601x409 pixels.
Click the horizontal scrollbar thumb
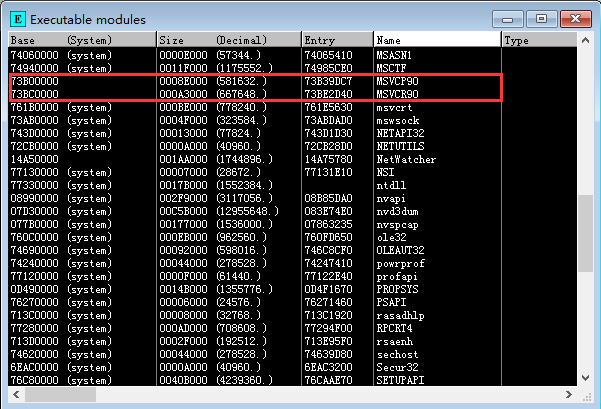click(x=60, y=394)
